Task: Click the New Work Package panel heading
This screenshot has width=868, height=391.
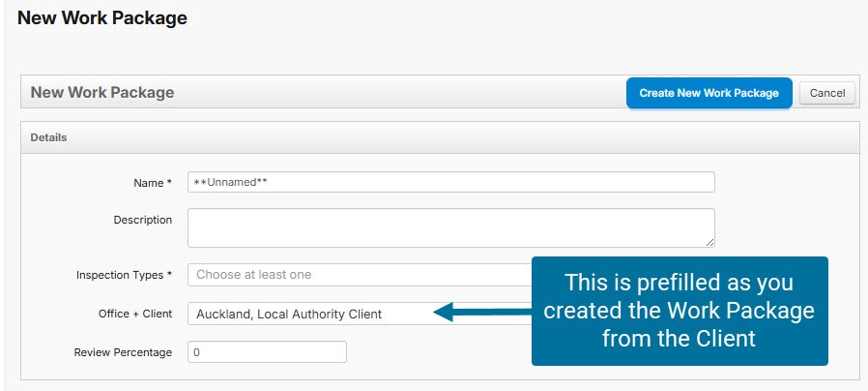Action: tap(102, 93)
